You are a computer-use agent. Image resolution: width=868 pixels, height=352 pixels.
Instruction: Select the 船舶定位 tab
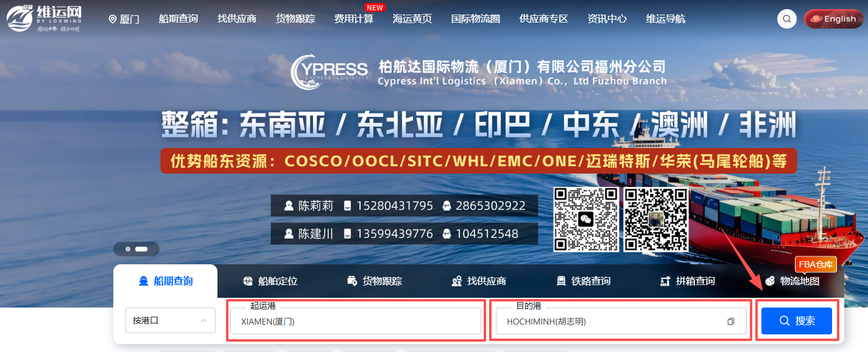(270, 281)
